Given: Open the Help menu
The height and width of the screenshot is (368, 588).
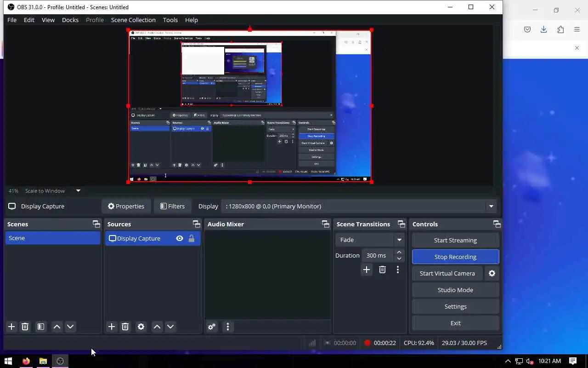Looking at the screenshot, I should (x=192, y=20).
